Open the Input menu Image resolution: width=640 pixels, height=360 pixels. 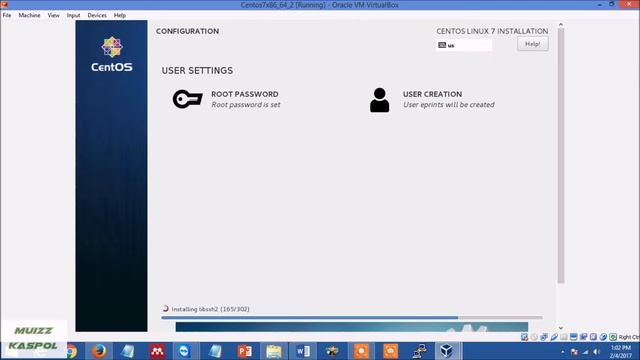coord(73,15)
